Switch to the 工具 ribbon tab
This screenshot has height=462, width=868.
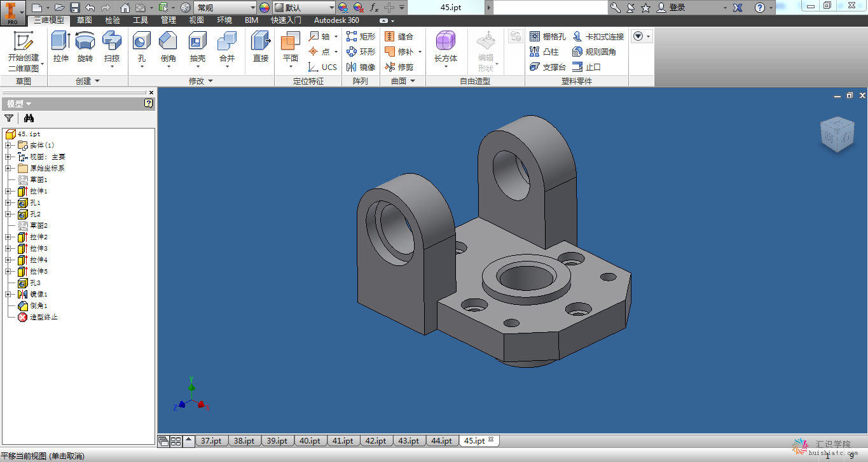pyautogui.click(x=141, y=20)
